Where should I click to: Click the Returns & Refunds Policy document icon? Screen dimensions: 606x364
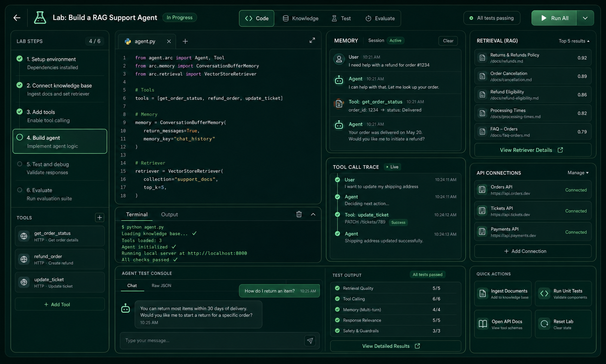click(x=482, y=58)
